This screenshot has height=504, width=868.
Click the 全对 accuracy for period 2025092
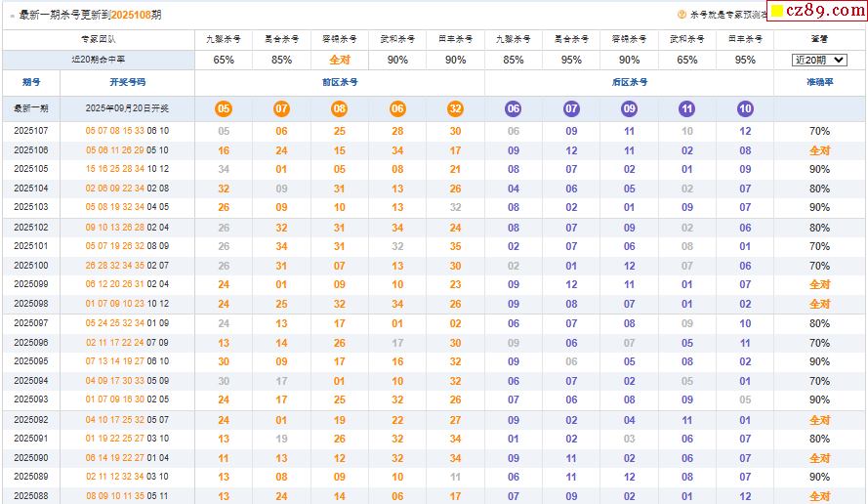coord(820,420)
